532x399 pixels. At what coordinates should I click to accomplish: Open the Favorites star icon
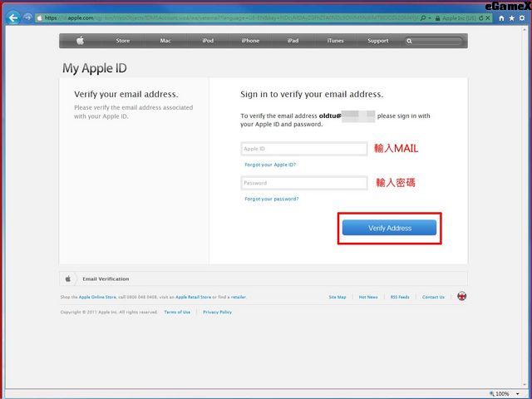click(x=512, y=18)
